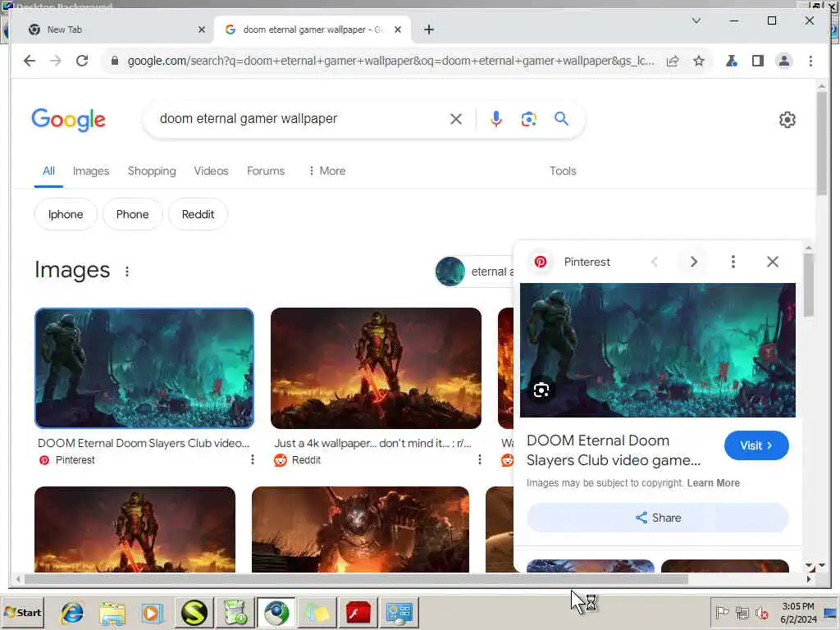
Task: Click into the Google search field
Action: (300, 119)
